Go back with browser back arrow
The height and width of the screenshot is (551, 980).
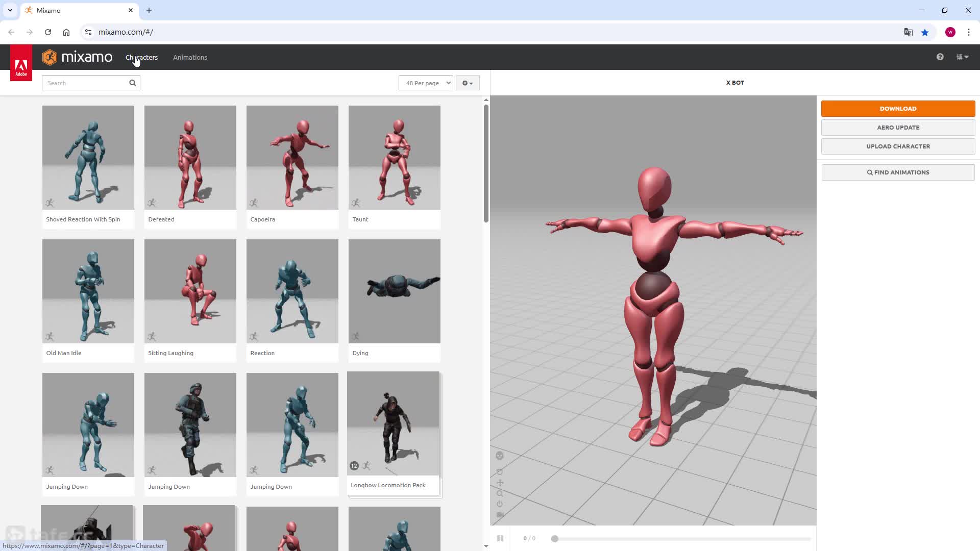[x=11, y=32]
